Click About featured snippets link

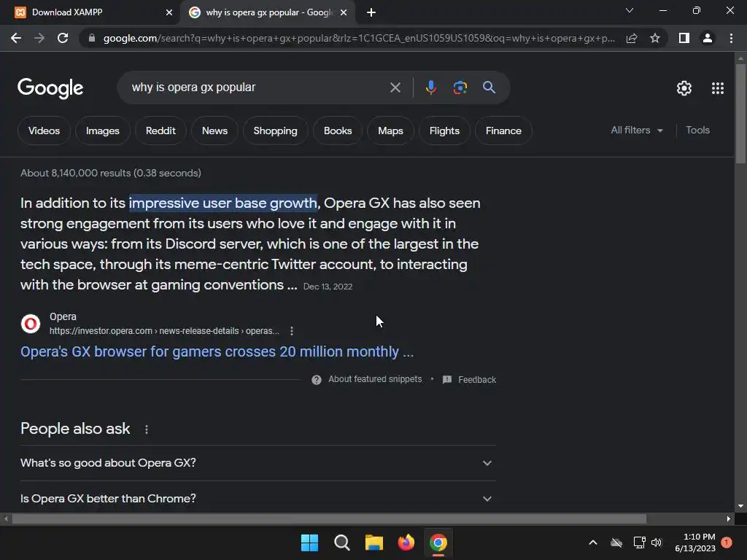[375, 379]
